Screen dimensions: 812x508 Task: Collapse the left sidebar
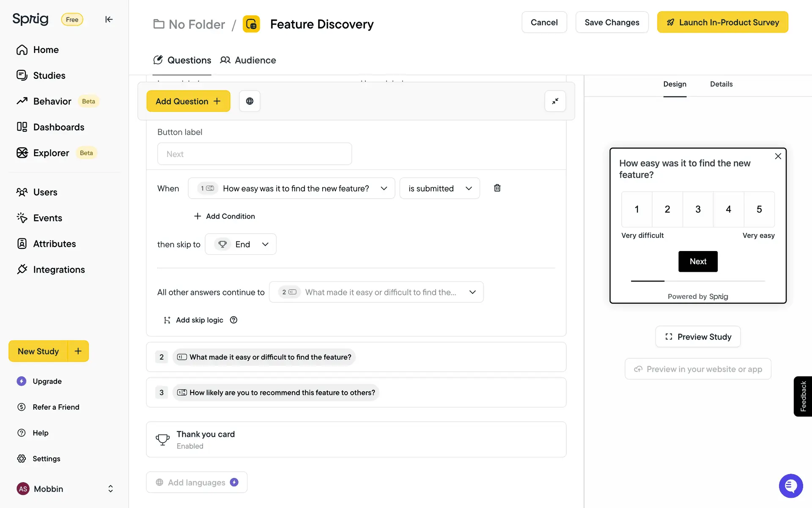109,19
